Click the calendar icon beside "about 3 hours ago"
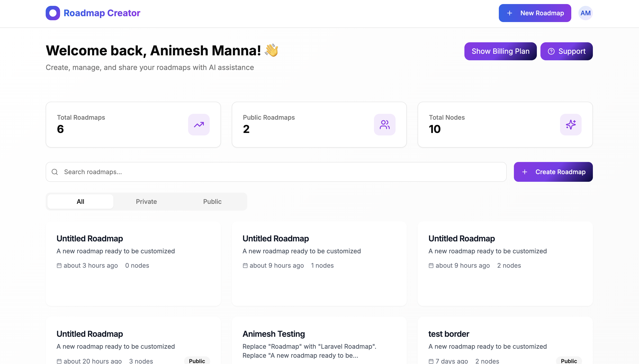This screenshot has width=639, height=364. [59, 265]
